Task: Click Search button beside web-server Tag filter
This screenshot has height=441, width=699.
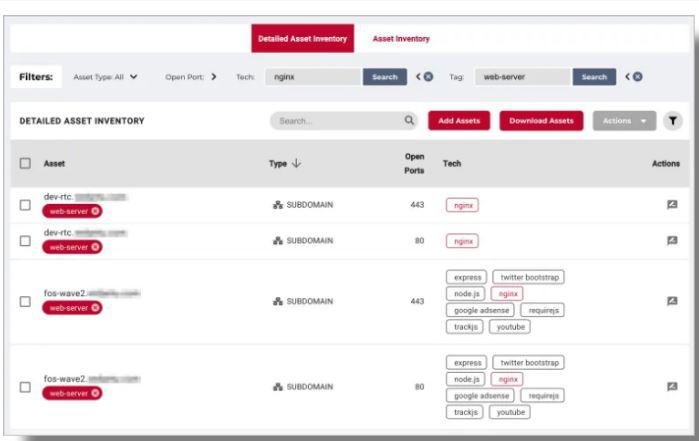Action: (x=594, y=77)
